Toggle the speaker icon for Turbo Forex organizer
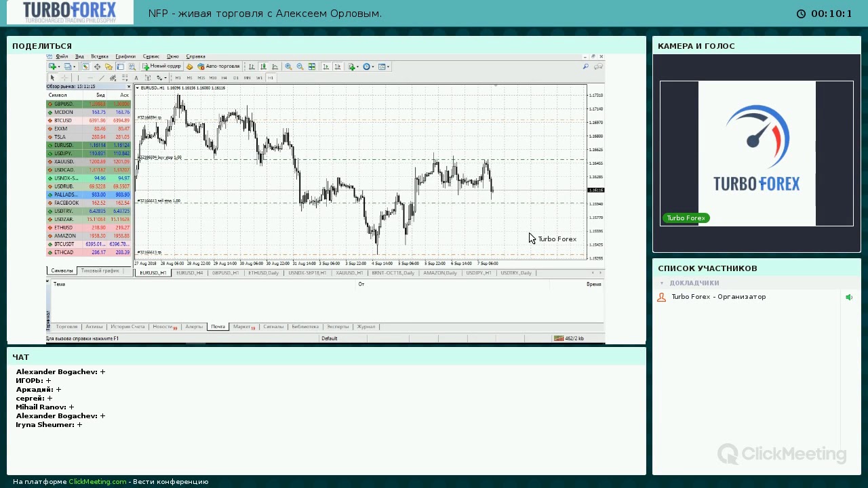868x488 pixels. (849, 297)
